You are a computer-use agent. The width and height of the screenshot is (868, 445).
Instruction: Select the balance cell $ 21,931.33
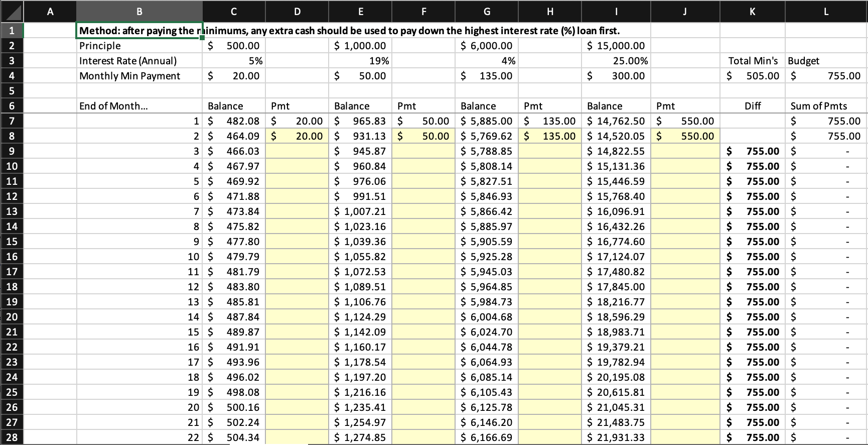coord(616,437)
